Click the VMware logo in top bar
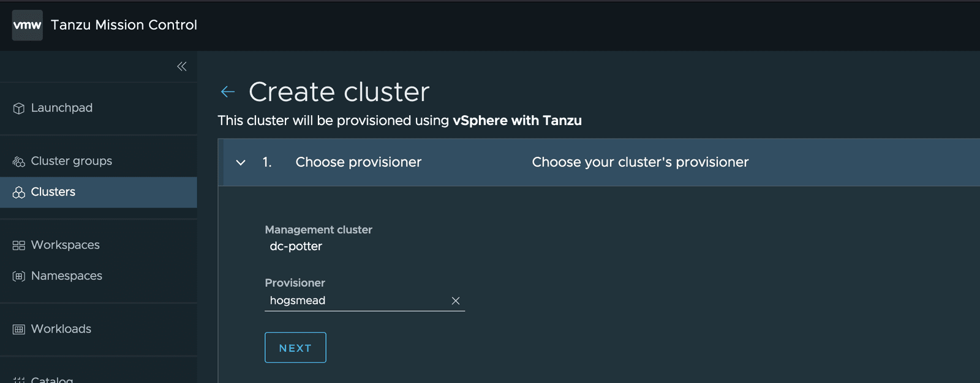The height and width of the screenshot is (383, 980). coord(27,25)
